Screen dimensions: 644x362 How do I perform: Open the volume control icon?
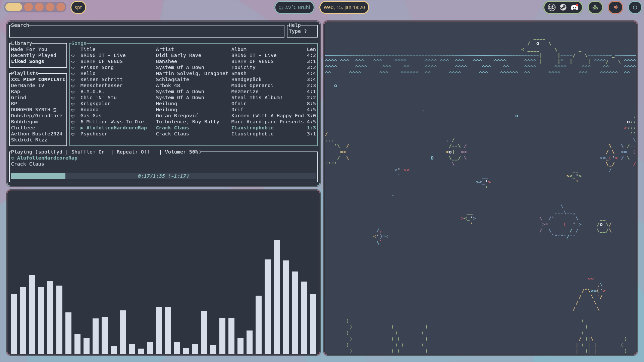pyautogui.click(x=615, y=7)
